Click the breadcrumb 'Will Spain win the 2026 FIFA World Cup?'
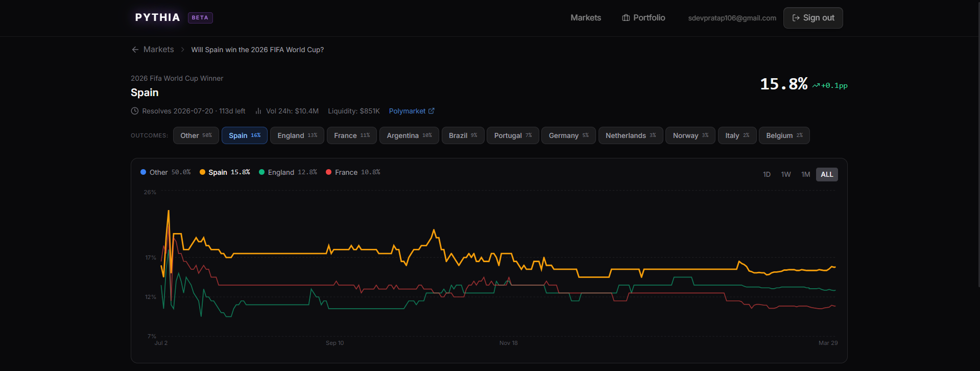 pyautogui.click(x=257, y=50)
